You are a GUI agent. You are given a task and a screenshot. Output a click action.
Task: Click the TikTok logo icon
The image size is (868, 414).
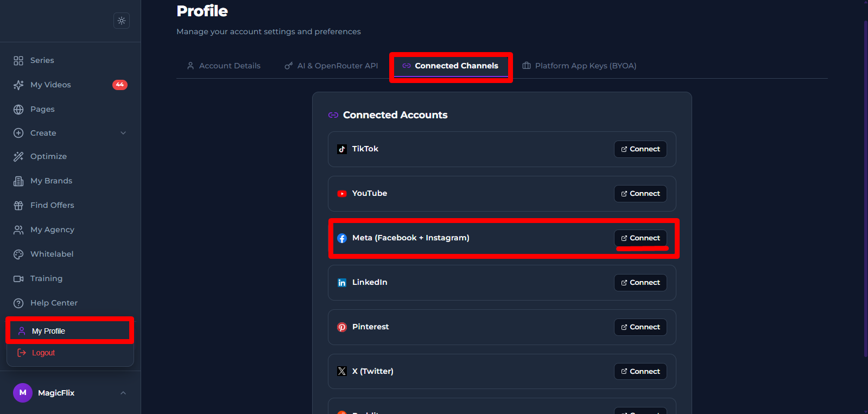click(x=342, y=149)
